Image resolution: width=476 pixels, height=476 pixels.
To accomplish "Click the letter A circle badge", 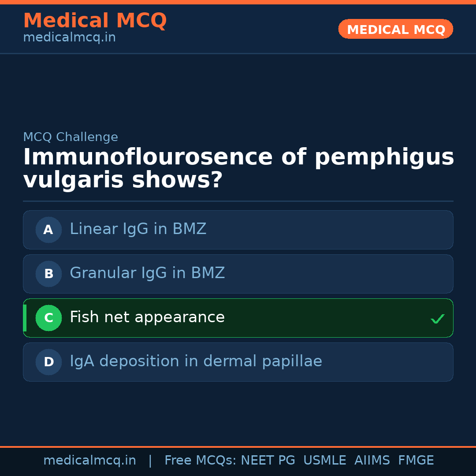I will point(48,230).
